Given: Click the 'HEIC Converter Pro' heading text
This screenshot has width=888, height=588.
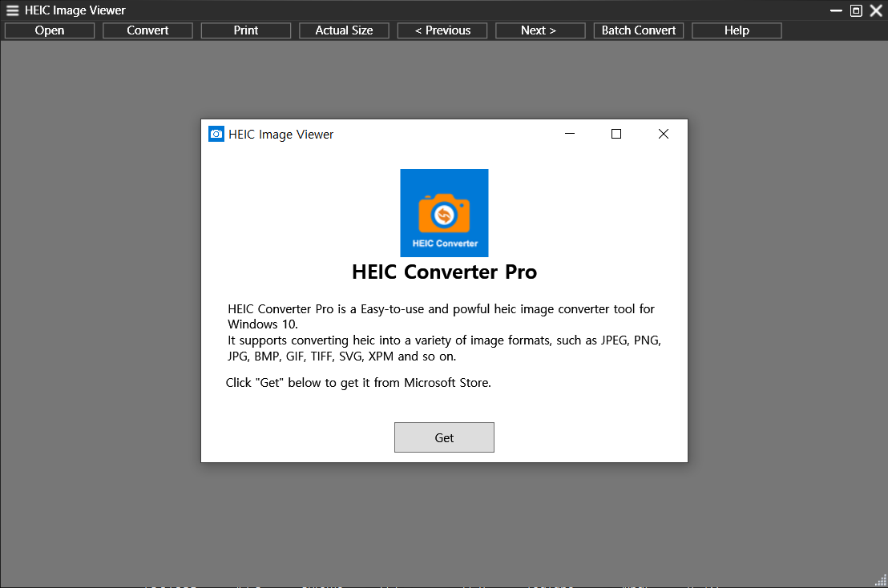Looking at the screenshot, I should click(x=444, y=272).
